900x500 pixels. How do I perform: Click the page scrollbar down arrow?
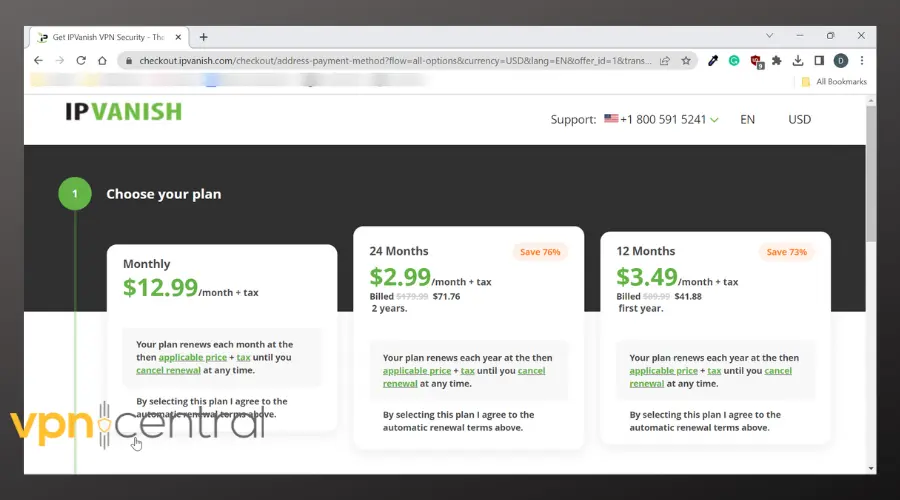click(x=871, y=468)
